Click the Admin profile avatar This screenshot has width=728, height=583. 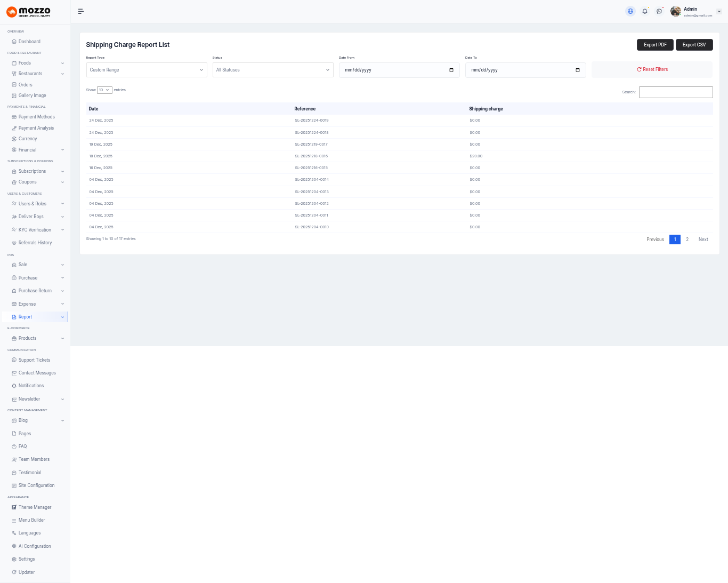[x=676, y=11]
